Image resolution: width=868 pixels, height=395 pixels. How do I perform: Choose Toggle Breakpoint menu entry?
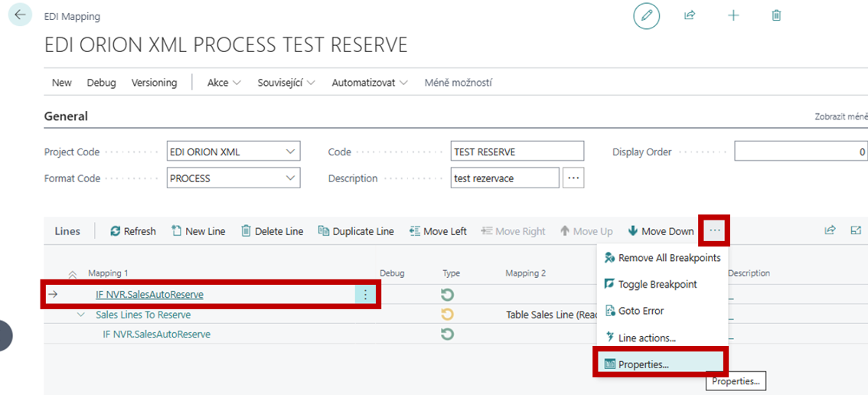coord(657,284)
